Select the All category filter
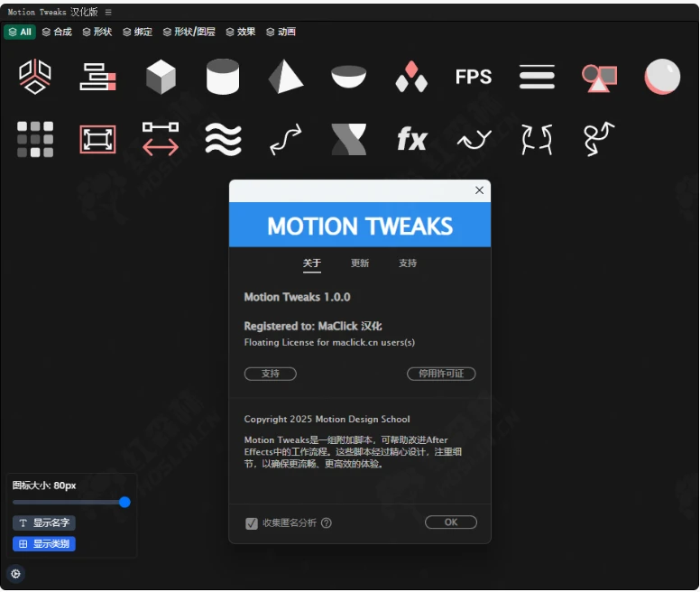700x592 pixels. [20, 32]
